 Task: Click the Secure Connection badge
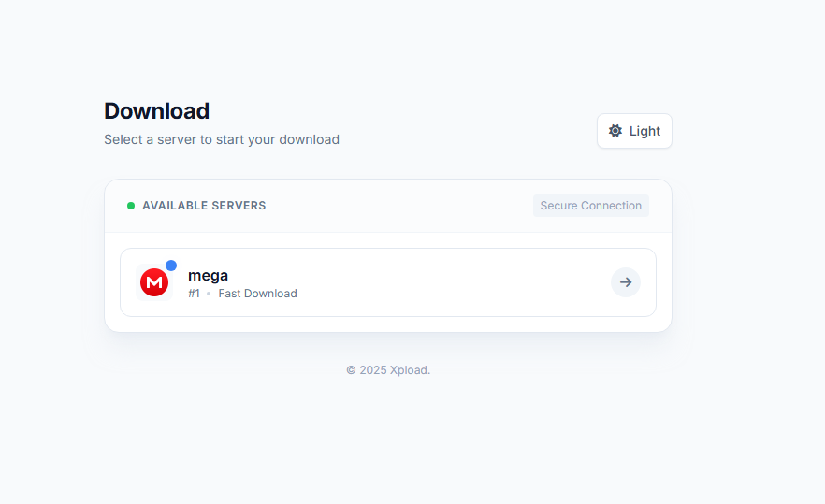[590, 206]
